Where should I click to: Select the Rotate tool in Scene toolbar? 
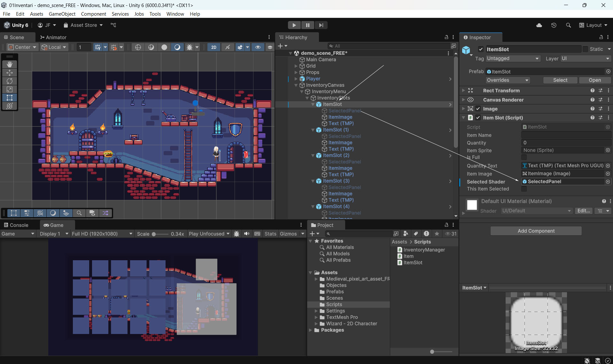coord(10,81)
